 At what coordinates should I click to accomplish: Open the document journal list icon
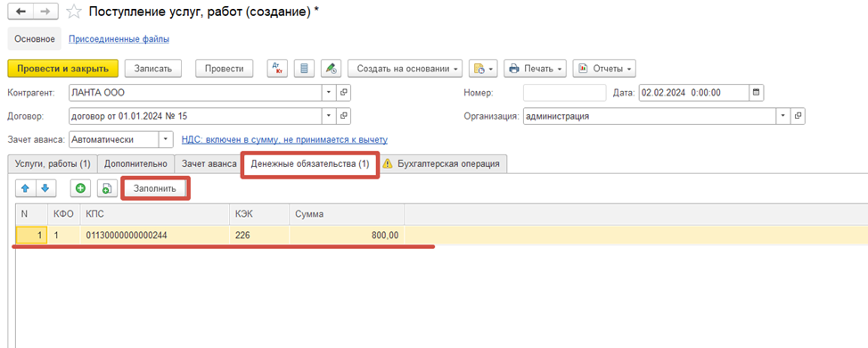click(303, 69)
